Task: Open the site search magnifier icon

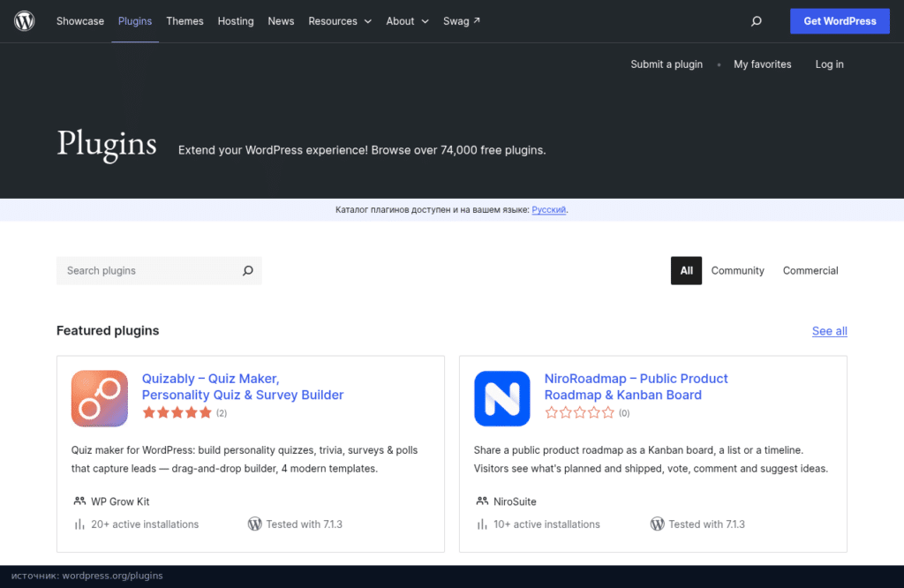Action: point(756,21)
